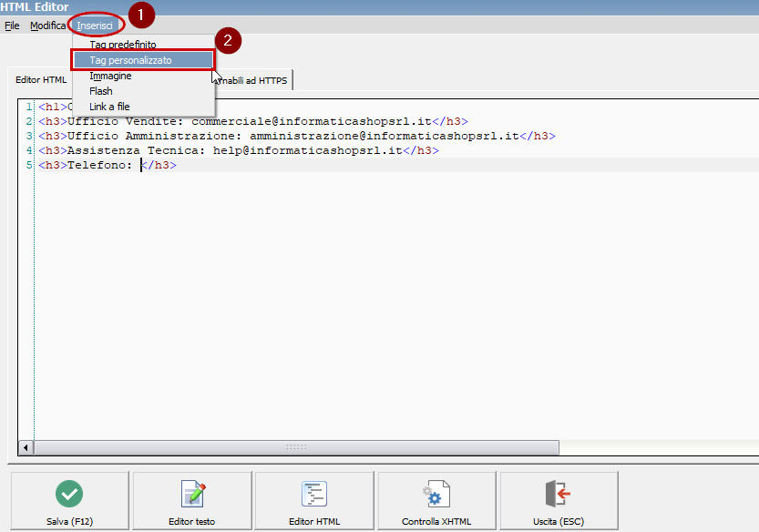Click the Editor testo pencil icon
This screenshot has height=532, width=759.
193,493
